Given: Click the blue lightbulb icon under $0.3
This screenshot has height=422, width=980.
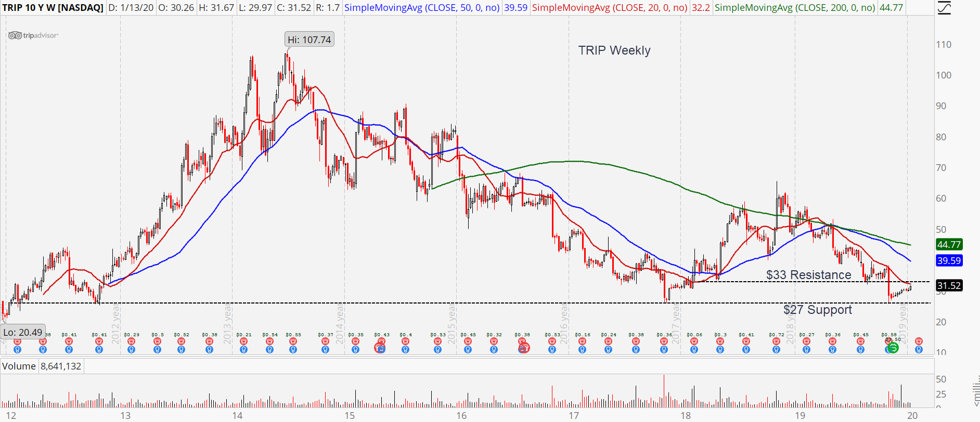Looking at the screenshot, I should (720, 350).
